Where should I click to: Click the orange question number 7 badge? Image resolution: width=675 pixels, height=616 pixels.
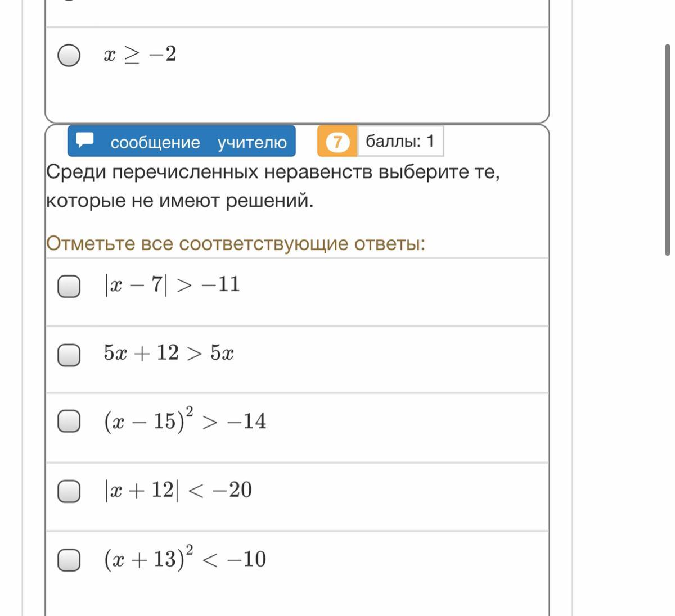tap(337, 142)
